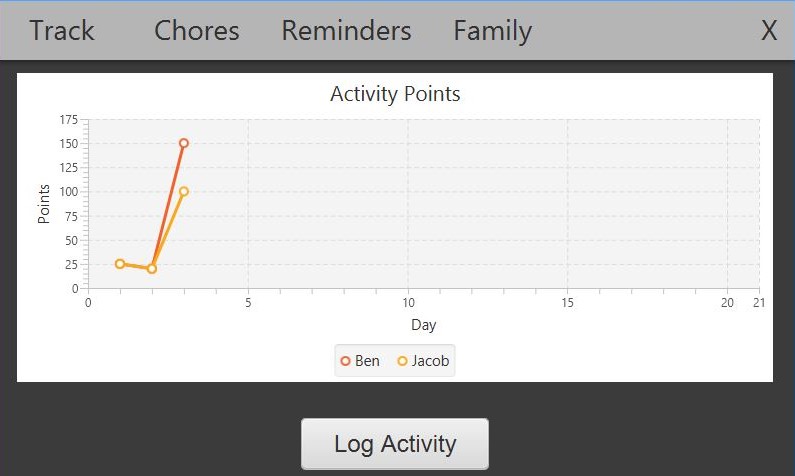
Task: Click Jacob's yellow legend circle
Action: (402, 361)
